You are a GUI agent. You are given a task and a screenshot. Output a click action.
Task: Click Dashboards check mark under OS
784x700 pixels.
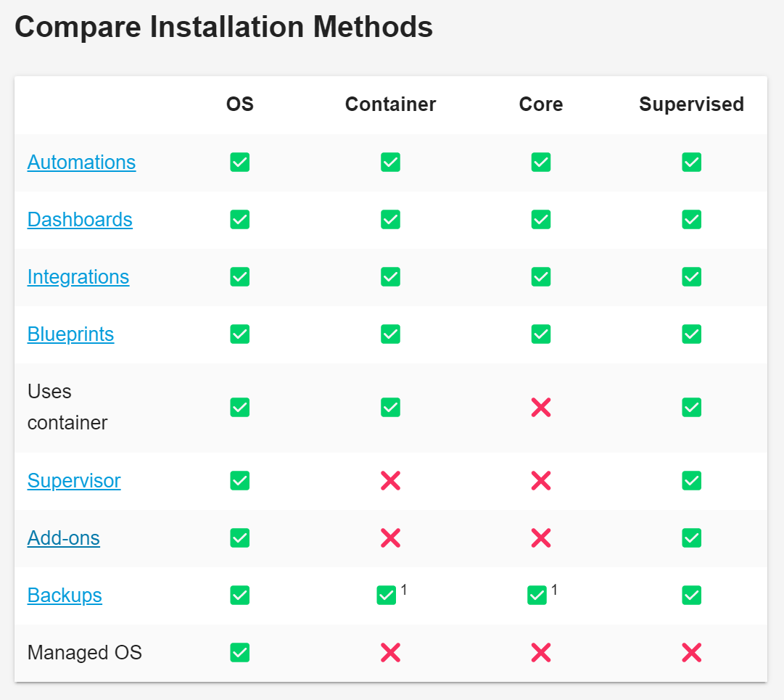[x=240, y=220]
